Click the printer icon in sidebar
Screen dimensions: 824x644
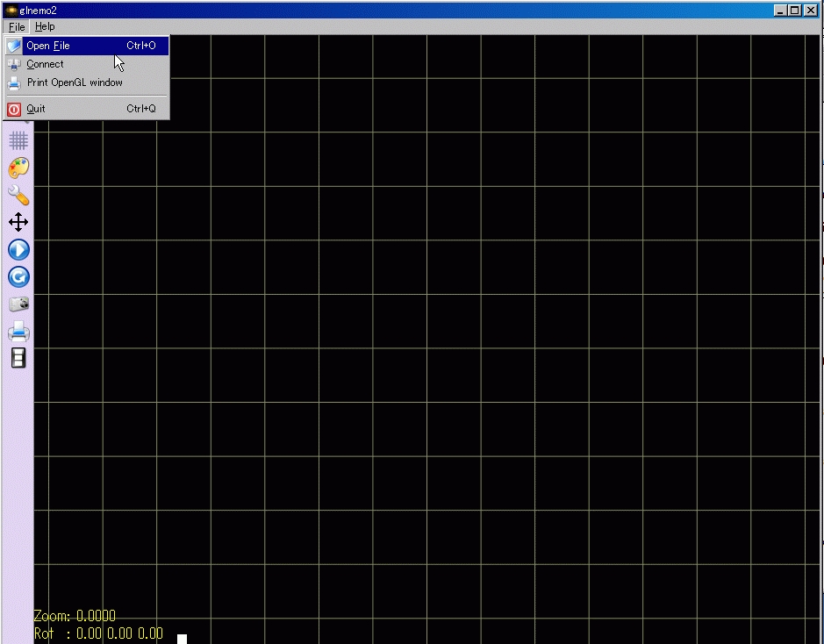point(18,332)
